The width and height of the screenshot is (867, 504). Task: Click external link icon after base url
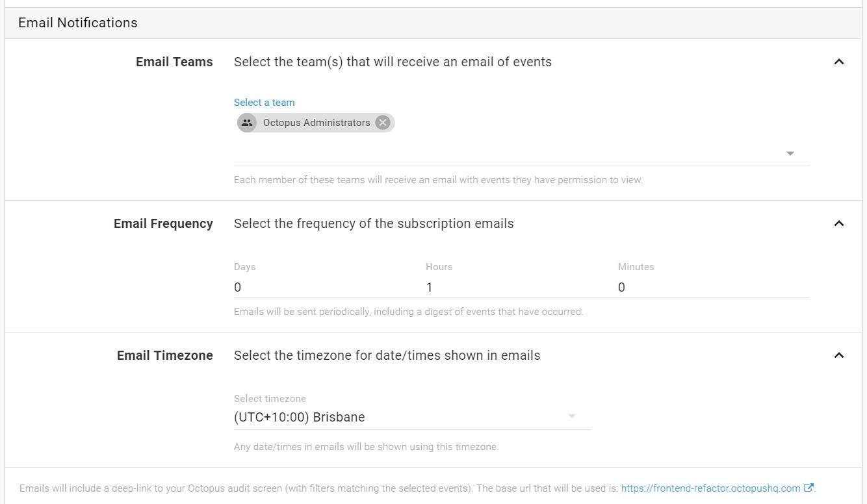coord(809,488)
